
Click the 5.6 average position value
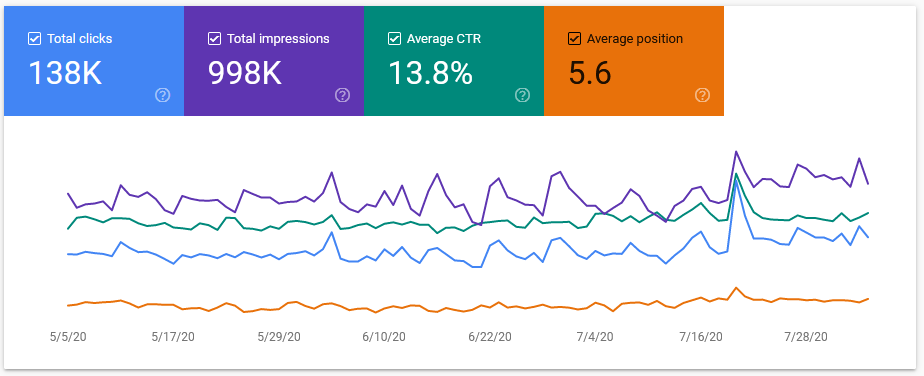[x=590, y=74]
